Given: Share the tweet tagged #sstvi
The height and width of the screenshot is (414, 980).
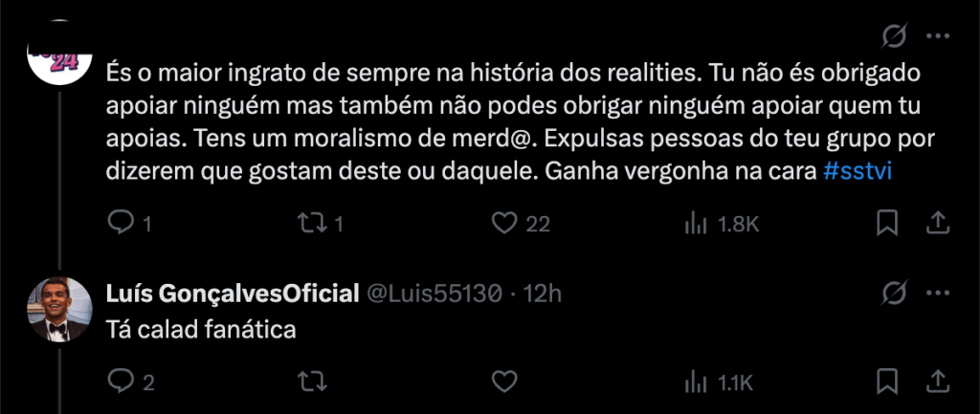Looking at the screenshot, I should 939,224.
